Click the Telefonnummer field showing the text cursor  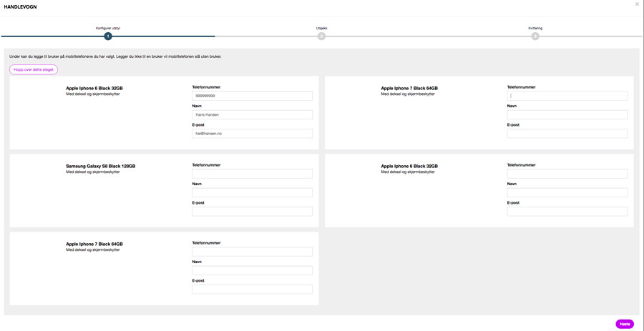click(567, 96)
